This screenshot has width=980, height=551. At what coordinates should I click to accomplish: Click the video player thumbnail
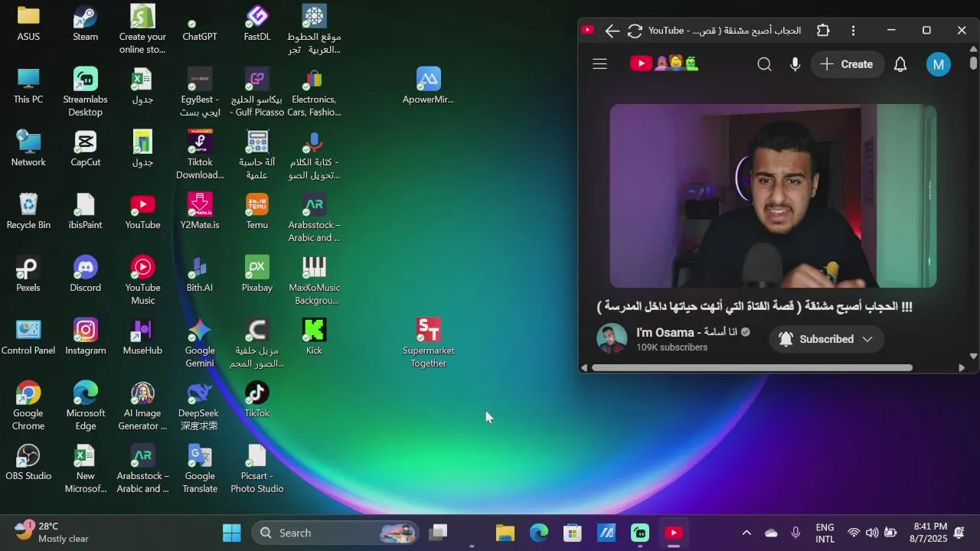(773, 196)
